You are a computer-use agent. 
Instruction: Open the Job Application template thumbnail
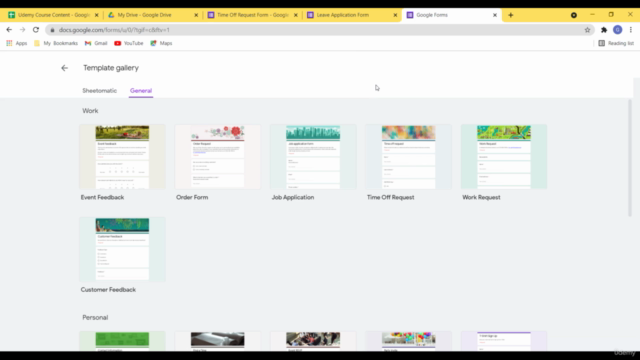coord(313,157)
